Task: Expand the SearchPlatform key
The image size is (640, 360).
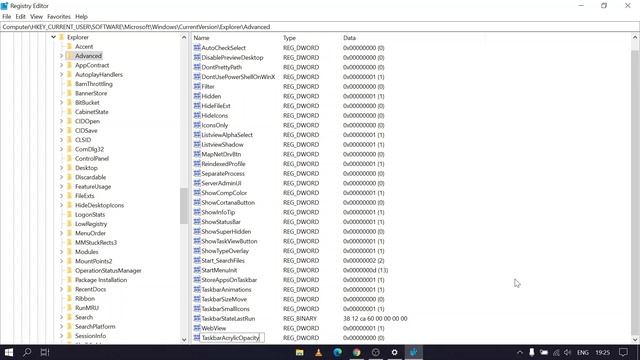Action: [x=61, y=327]
